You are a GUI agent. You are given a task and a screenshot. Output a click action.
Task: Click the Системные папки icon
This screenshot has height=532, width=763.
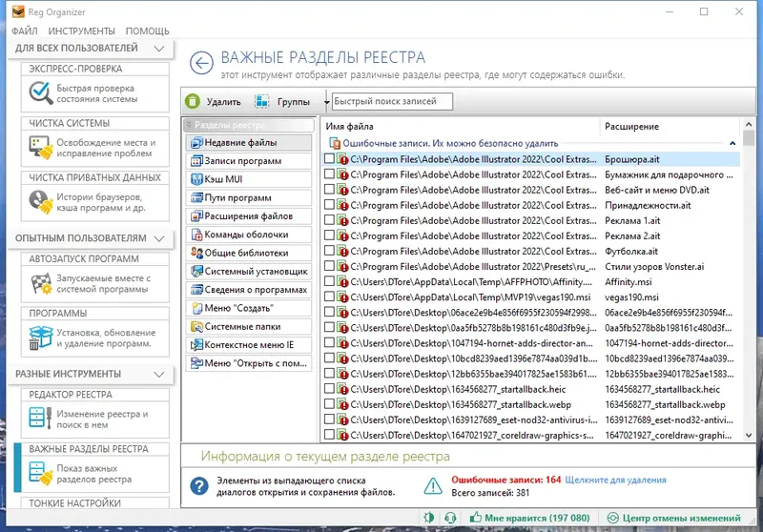[196, 327]
